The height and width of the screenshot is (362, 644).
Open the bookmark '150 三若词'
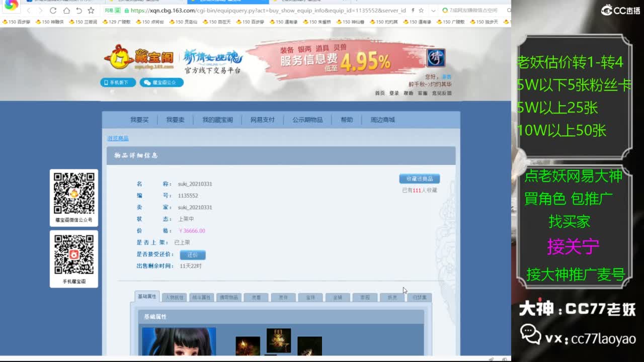tap(83, 22)
